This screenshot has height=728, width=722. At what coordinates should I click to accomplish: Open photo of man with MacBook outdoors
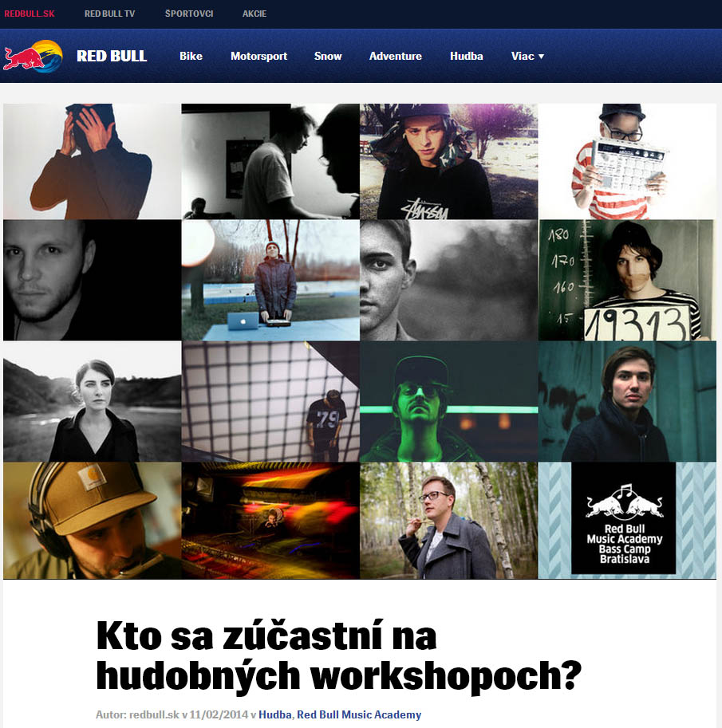270,281
